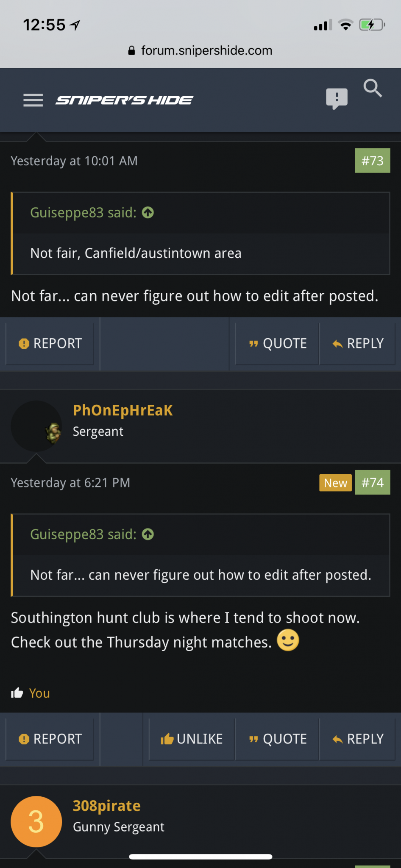Report post #73
Screen dimensions: 401x868
50,343
